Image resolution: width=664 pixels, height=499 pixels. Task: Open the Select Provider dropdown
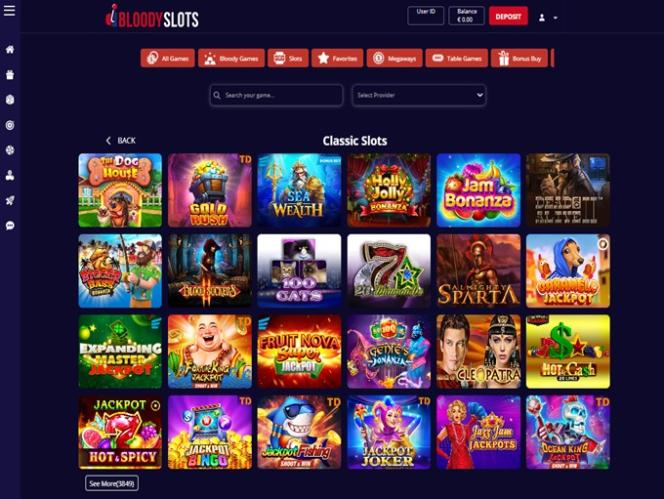pos(419,95)
